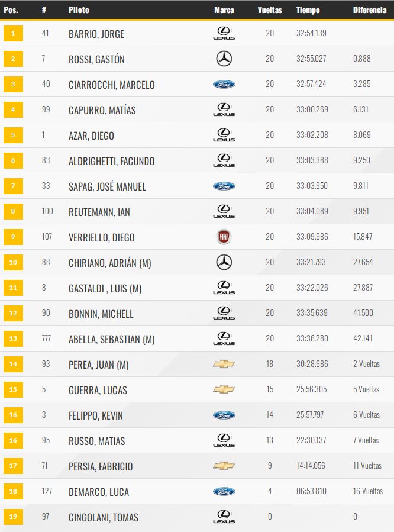Click the Ford logo for Demarco, Luca
Image resolution: width=394 pixels, height=532 pixels.
224,491
